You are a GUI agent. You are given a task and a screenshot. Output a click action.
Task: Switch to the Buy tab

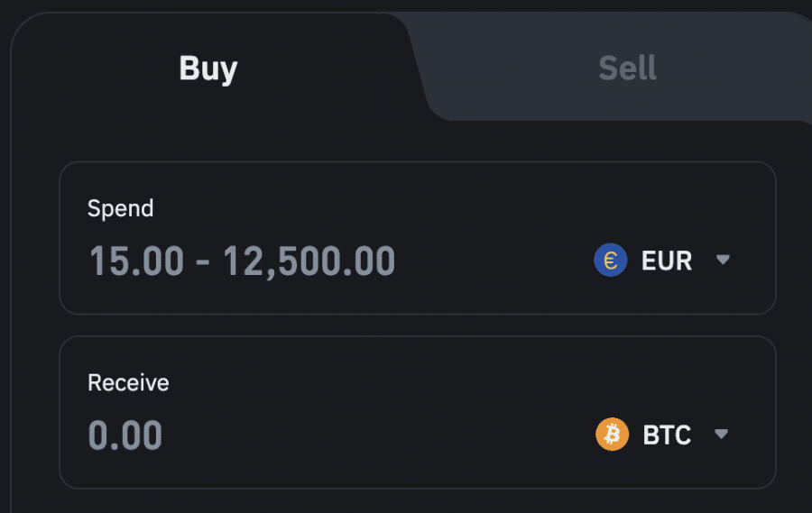coord(208,69)
